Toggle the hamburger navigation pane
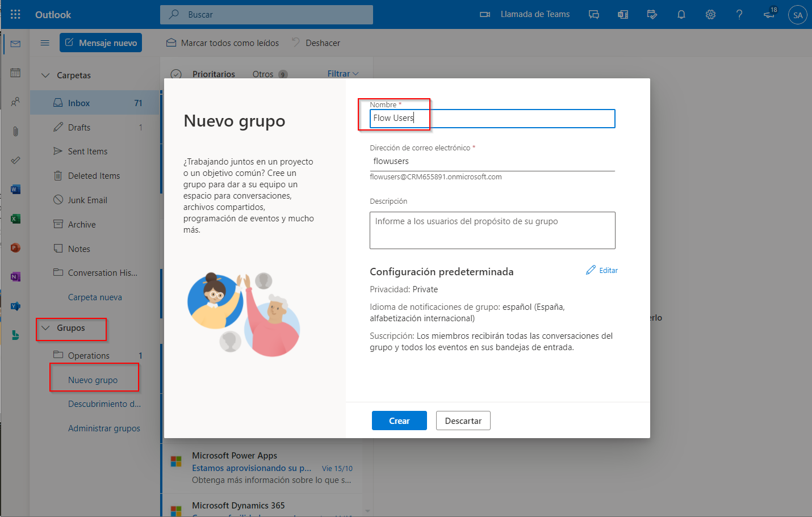812x517 pixels. 45,43
